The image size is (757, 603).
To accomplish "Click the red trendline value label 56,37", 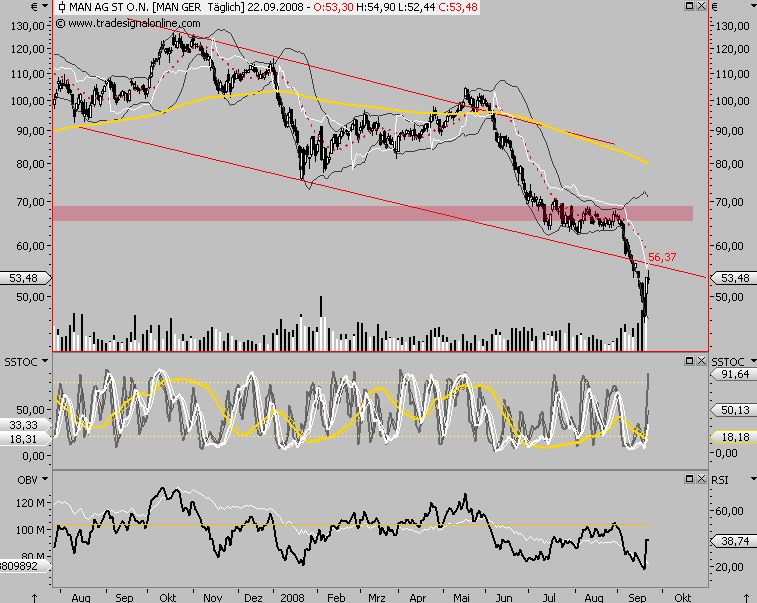I will click(662, 257).
